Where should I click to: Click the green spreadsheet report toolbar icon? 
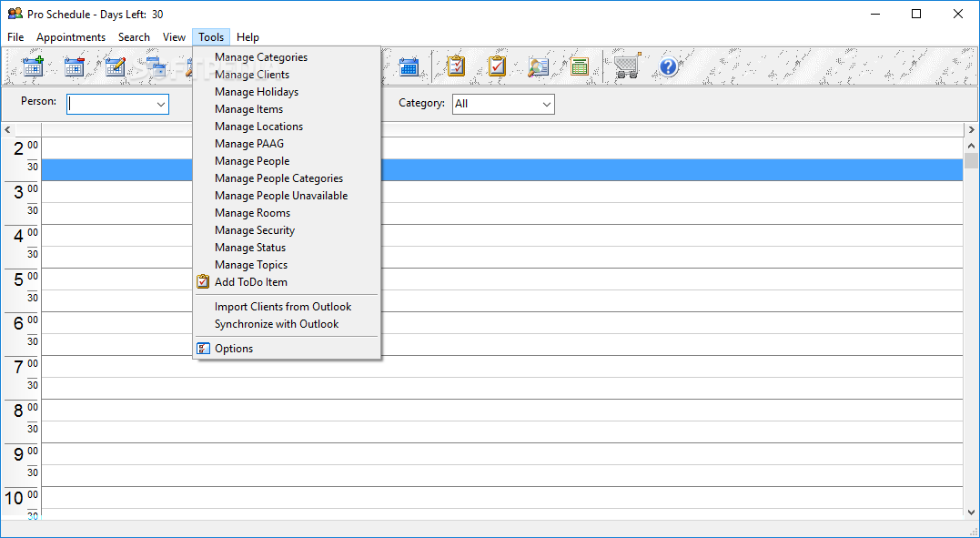point(580,66)
